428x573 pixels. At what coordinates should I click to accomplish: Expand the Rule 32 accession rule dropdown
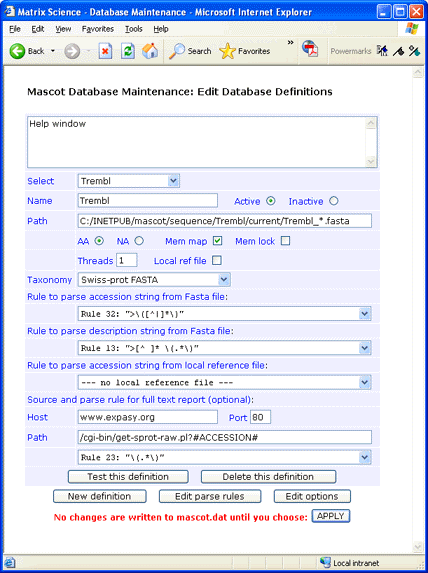click(224, 314)
